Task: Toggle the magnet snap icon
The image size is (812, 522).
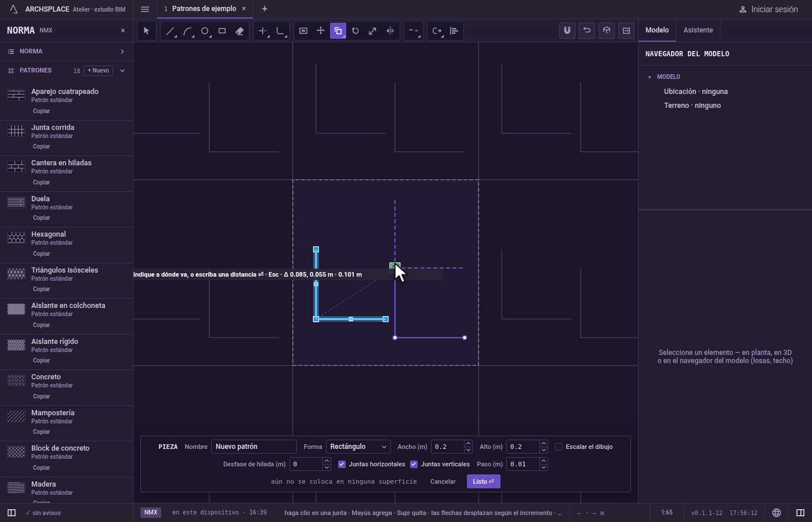Action: coord(567,31)
